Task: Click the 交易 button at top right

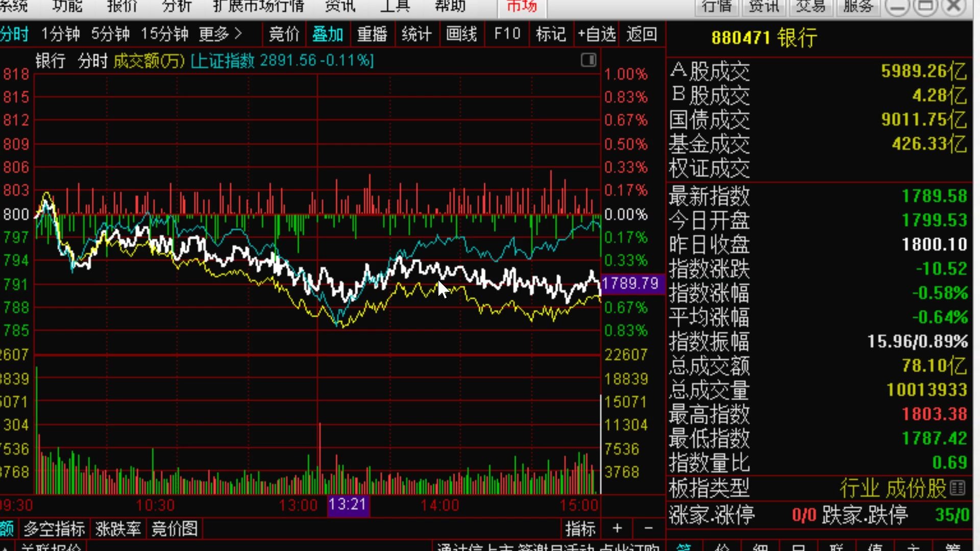Action: (x=811, y=6)
